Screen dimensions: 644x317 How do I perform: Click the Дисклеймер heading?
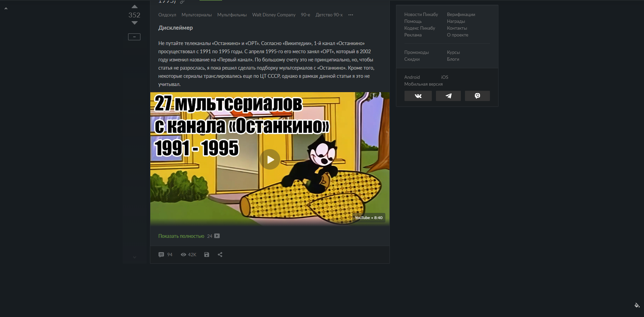(x=176, y=28)
